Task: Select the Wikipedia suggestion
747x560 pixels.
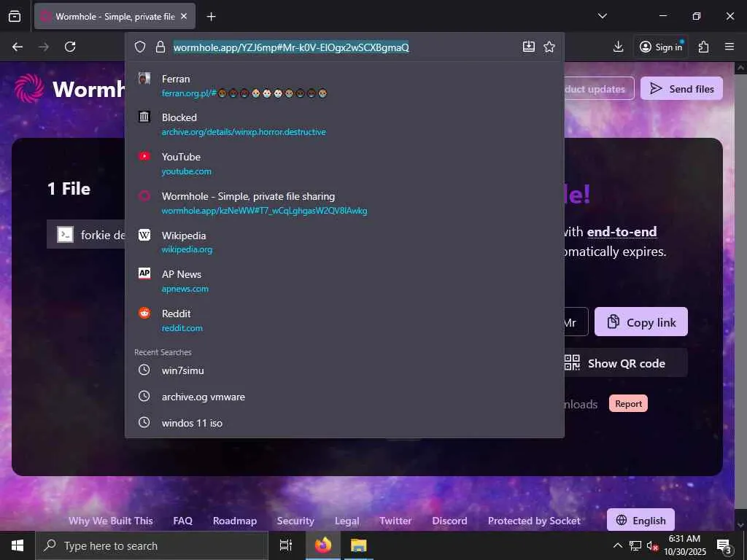Action: click(344, 242)
